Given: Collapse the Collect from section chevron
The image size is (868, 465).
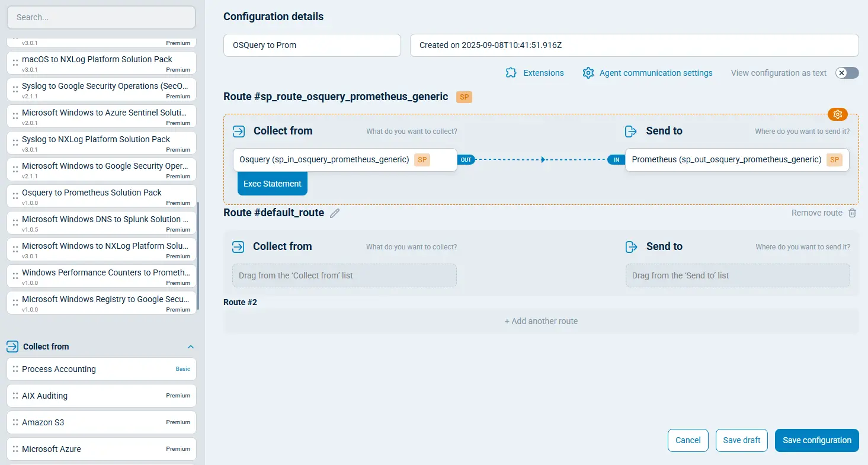Looking at the screenshot, I should tap(190, 347).
